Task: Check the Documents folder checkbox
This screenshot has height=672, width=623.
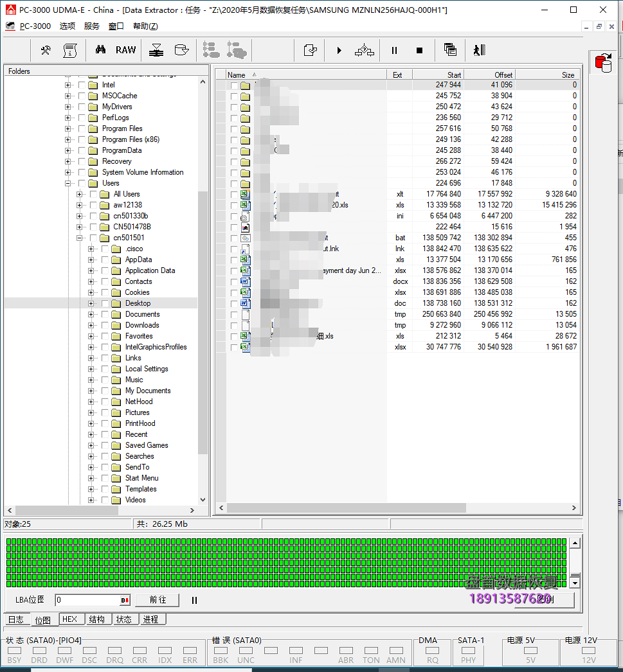Action: [x=105, y=315]
